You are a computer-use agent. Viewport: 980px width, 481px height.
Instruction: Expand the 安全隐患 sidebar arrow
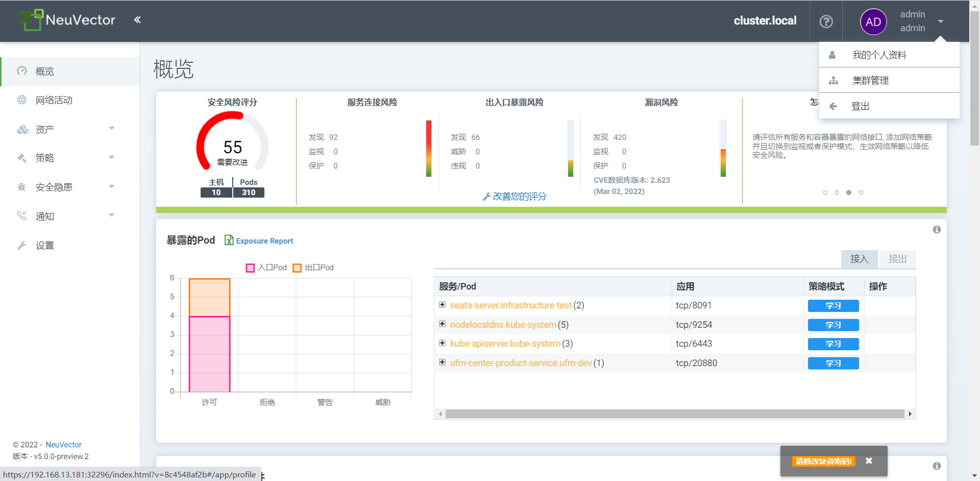[112, 186]
